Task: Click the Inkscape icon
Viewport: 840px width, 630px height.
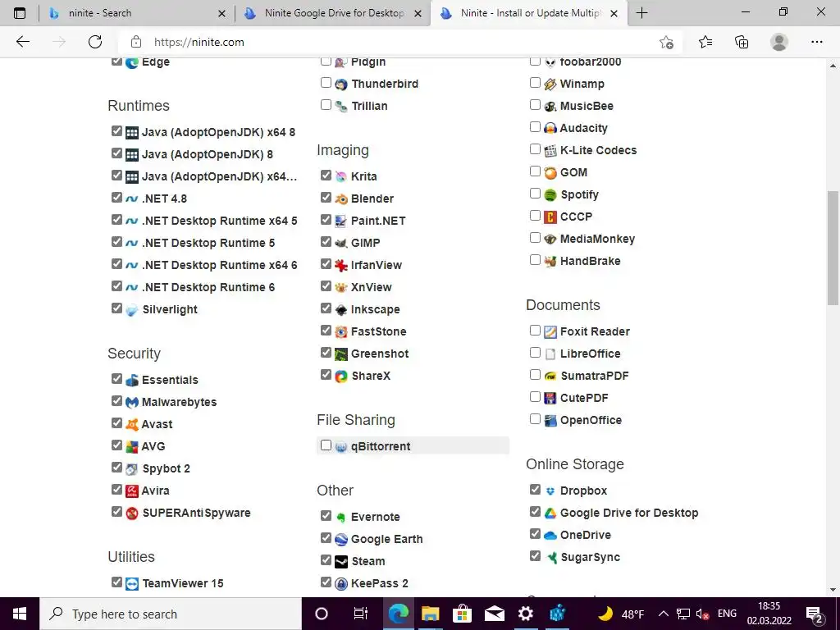Action: [x=341, y=309]
